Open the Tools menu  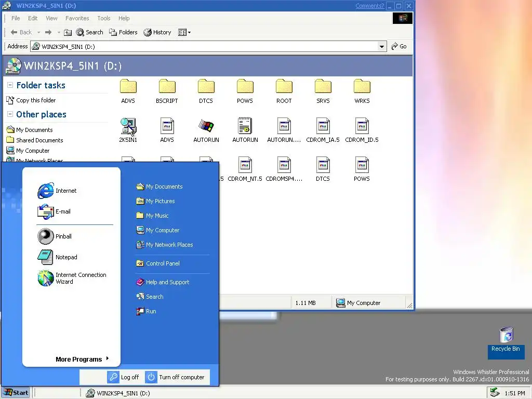point(103,18)
